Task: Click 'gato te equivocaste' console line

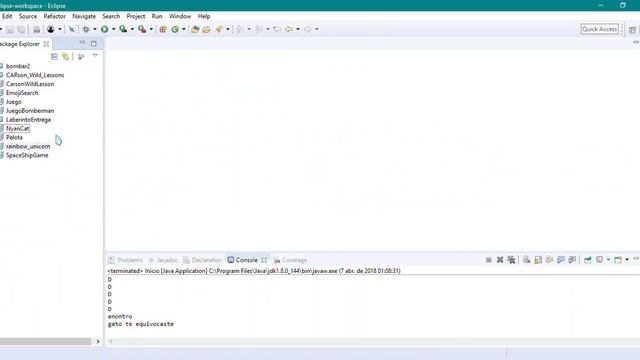Action: 140,324
